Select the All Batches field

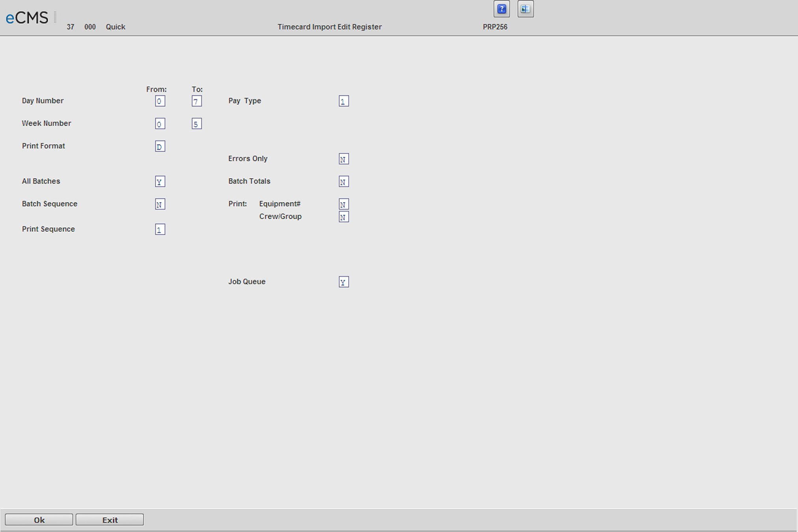click(160, 182)
